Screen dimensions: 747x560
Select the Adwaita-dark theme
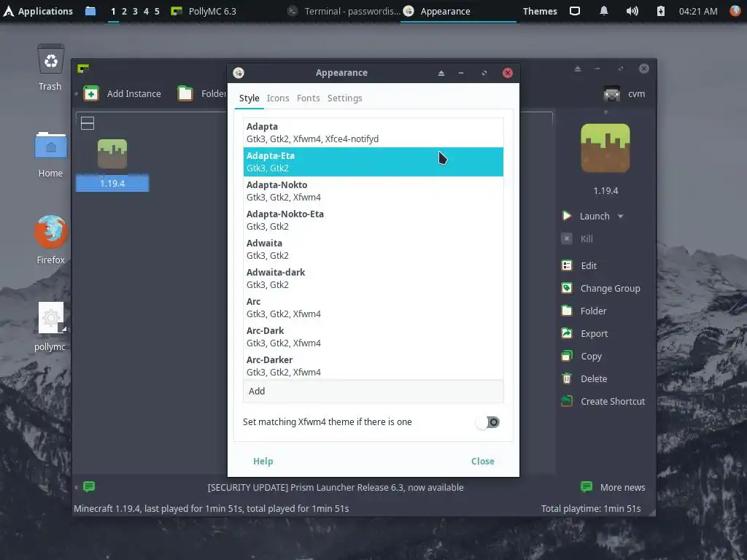[373, 278]
